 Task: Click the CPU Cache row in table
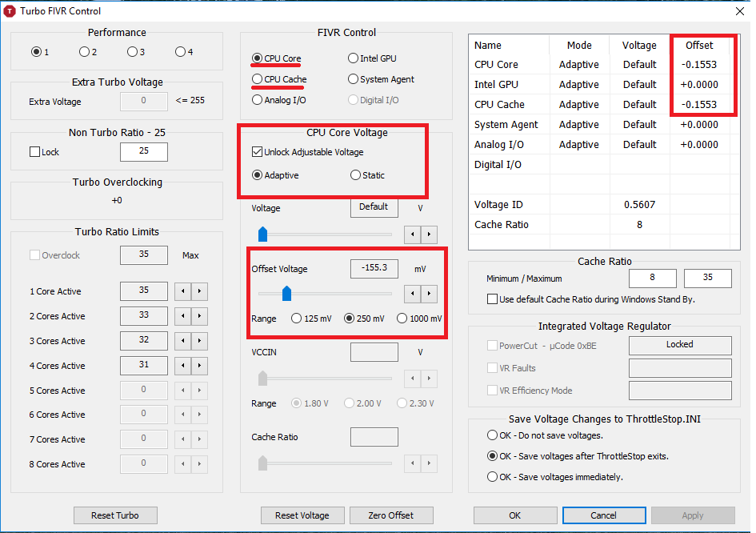pos(604,104)
